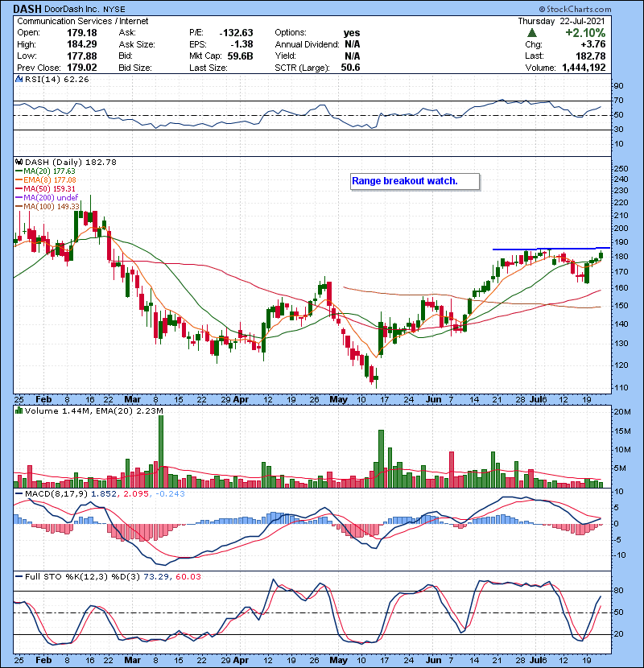Click the DoorDash Inc. company name
This screenshot has width=644, height=668.
point(72,10)
